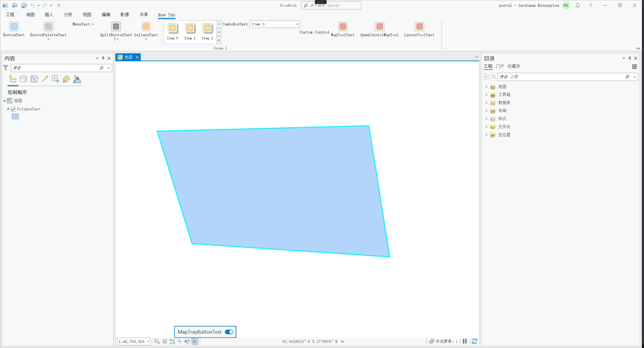Select List By Drawing Order icon

pos(13,79)
